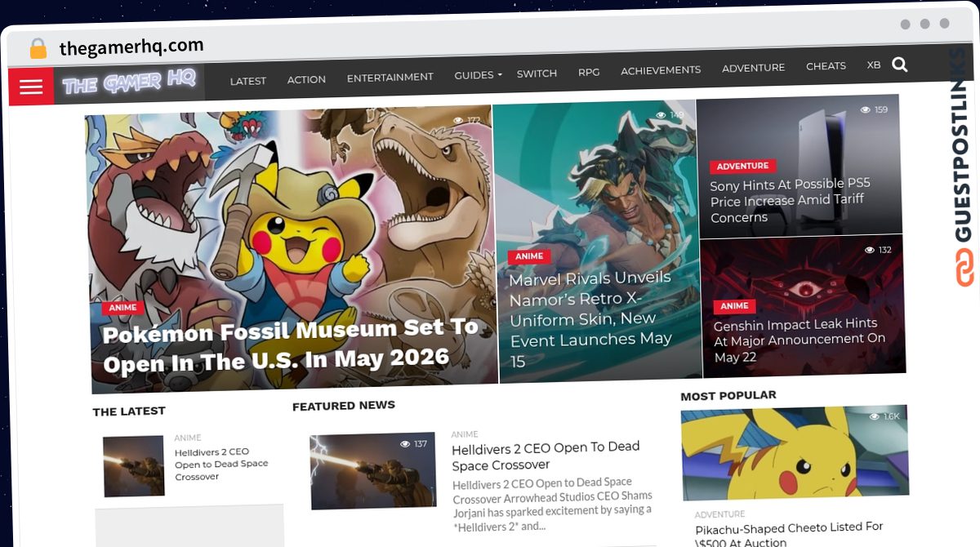Click the 'THE LATEST' section heading
This screenshot has width=980, height=547.
pyautogui.click(x=129, y=411)
